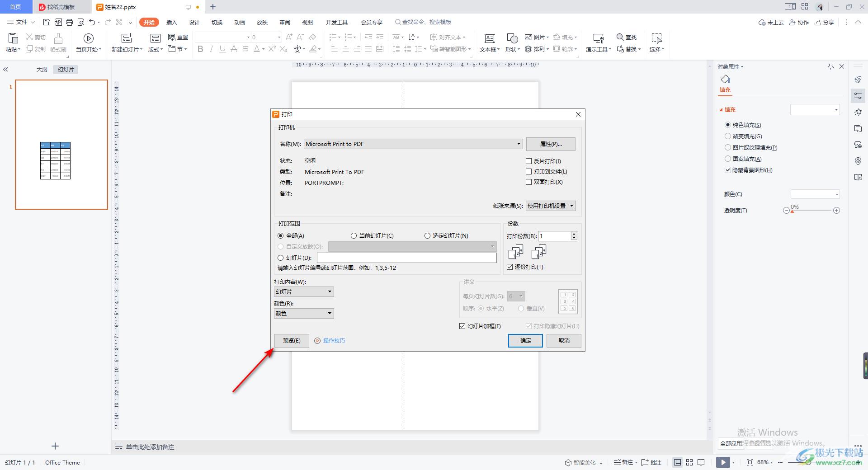
Task: Click the paste clipboard icon
Action: point(13,38)
